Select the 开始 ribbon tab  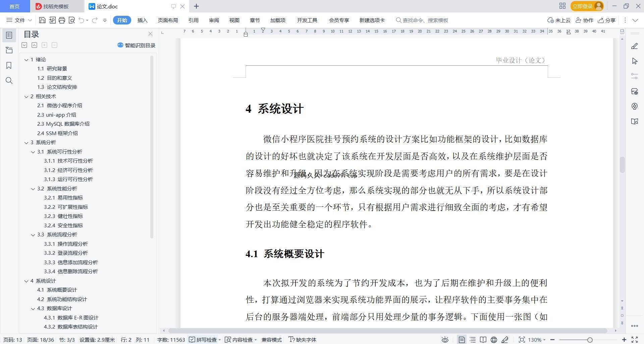coord(122,20)
